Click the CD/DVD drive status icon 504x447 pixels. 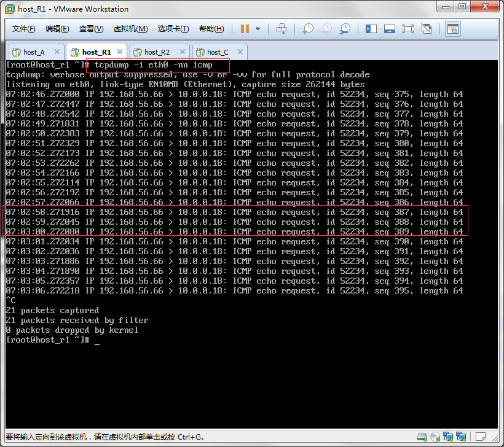(x=435, y=437)
